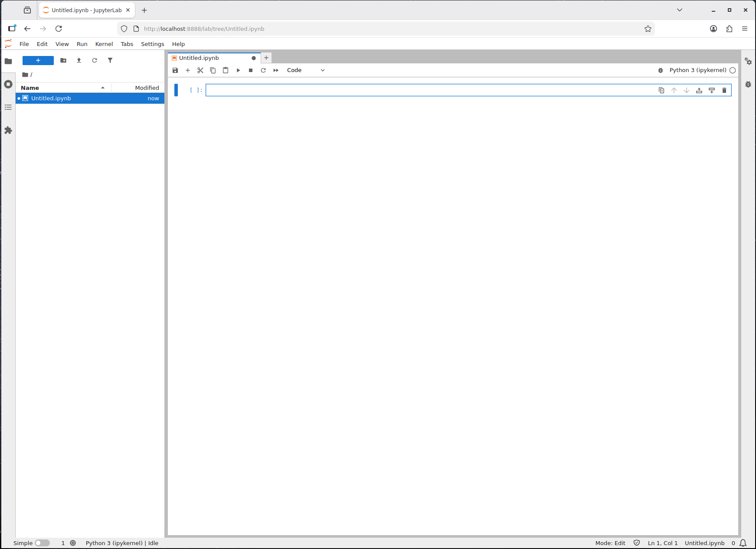This screenshot has height=549, width=756.
Task: Go back in Firefox browser history
Action: pos(27,29)
